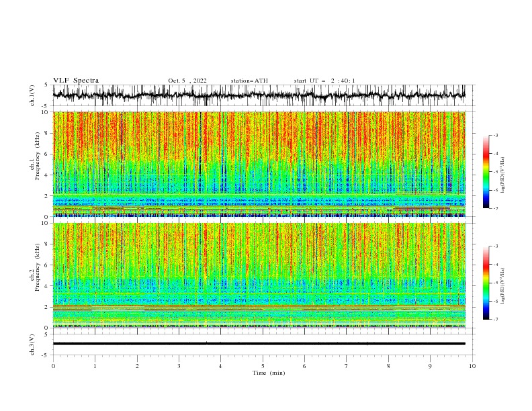Click the ch.2 spectrogram plot area

pyautogui.click(x=259, y=275)
